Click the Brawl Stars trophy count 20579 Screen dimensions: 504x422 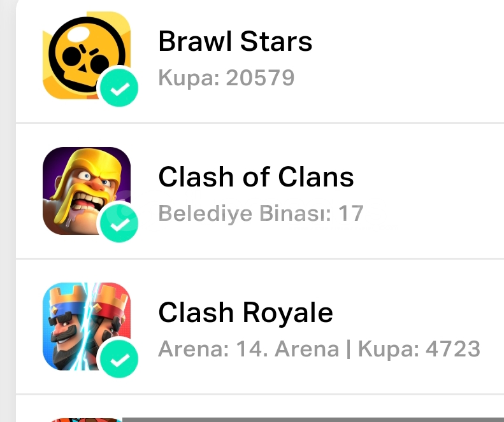[260, 78]
